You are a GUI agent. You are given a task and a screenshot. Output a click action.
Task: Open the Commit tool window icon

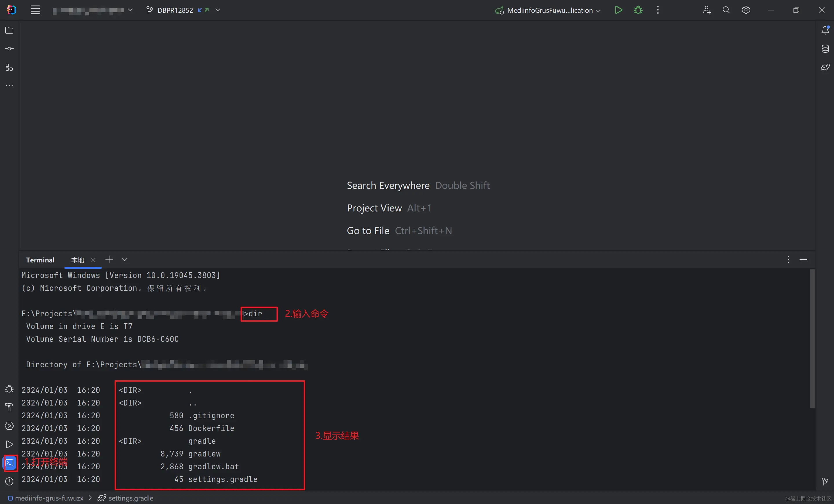click(9, 49)
